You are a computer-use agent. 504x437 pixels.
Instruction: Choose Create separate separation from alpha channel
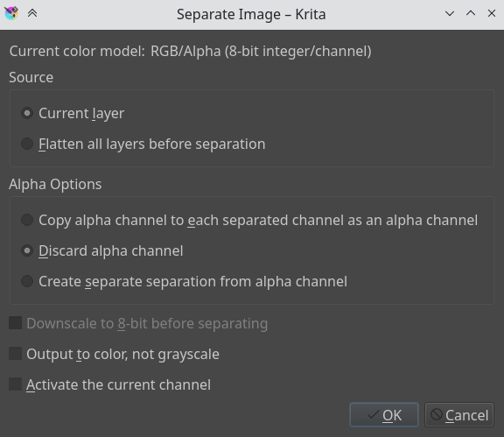coord(184,281)
